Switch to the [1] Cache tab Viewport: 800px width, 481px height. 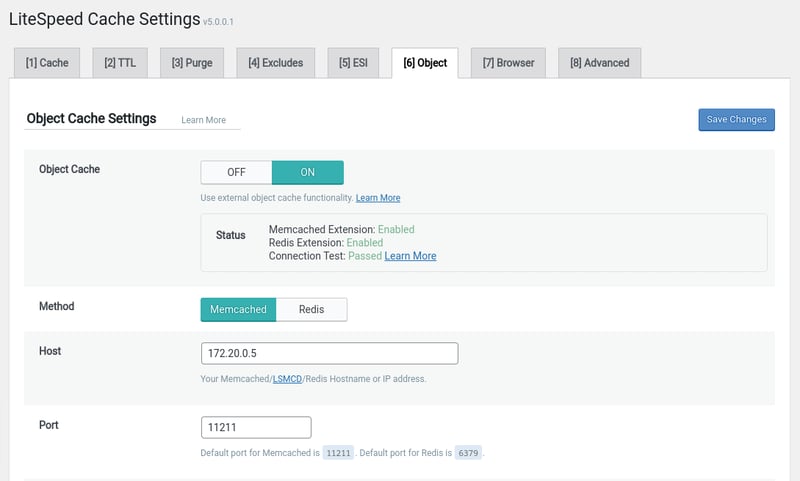tap(47, 63)
